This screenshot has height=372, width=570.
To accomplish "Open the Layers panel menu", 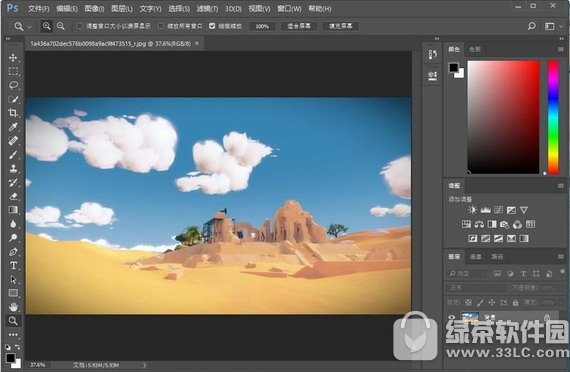I will (561, 256).
